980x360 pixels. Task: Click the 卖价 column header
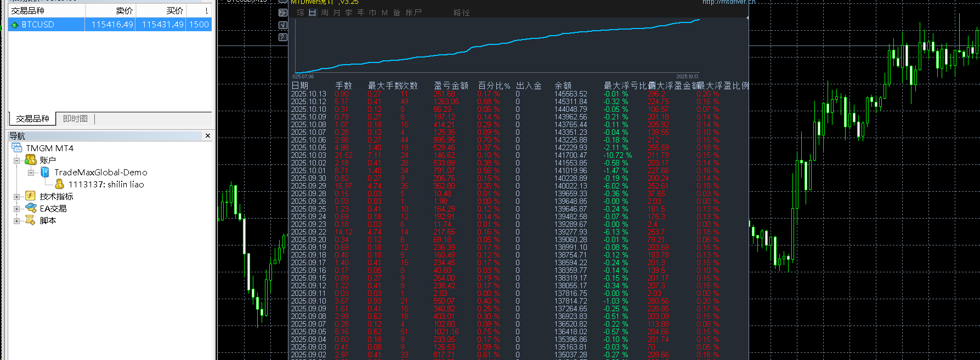[x=110, y=10]
